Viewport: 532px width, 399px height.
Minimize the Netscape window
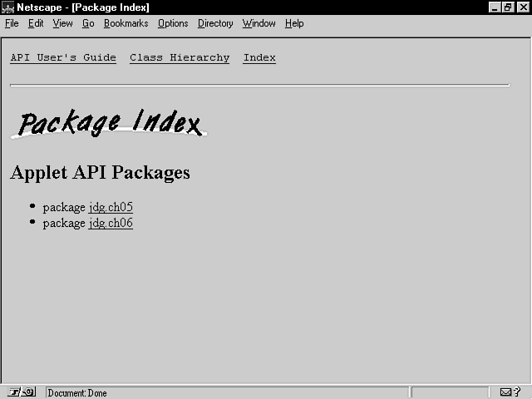pos(495,7)
